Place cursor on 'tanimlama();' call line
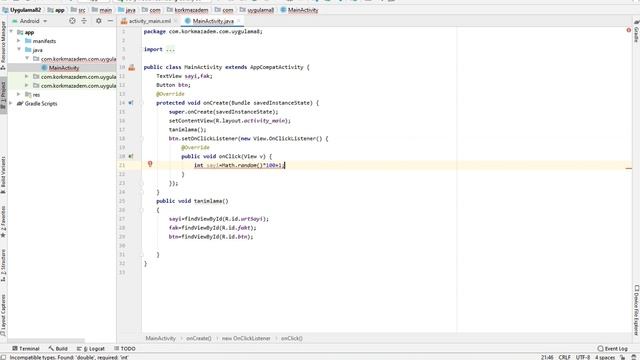The height and width of the screenshot is (360, 640). [x=188, y=130]
